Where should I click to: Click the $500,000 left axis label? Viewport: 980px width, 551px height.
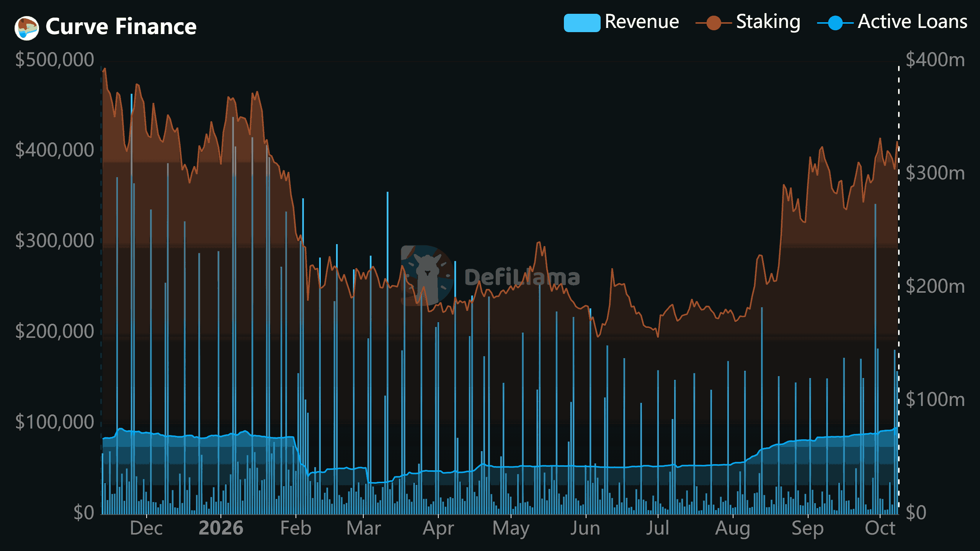[x=55, y=60]
